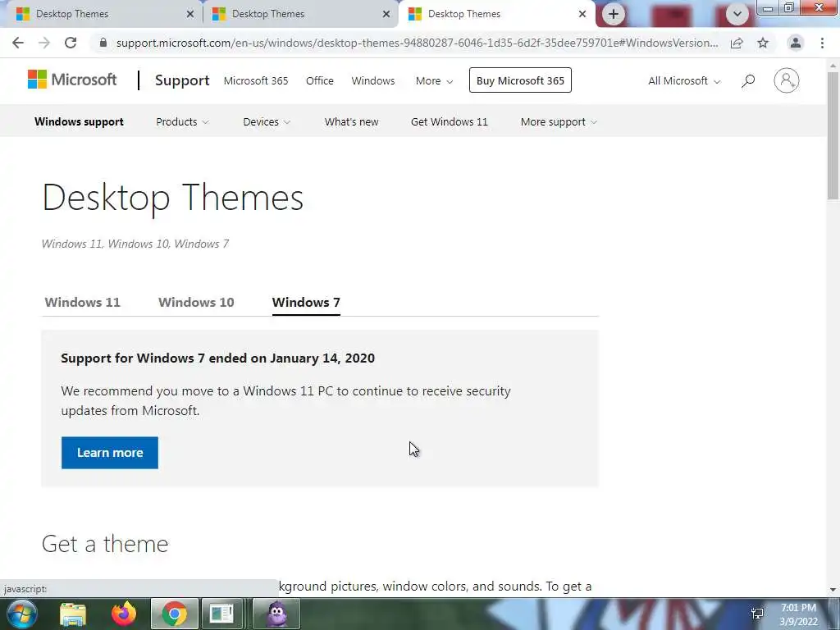The height and width of the screenshot is (630, 840).
Task: Click the Learn more button
Action: [110, 453]
